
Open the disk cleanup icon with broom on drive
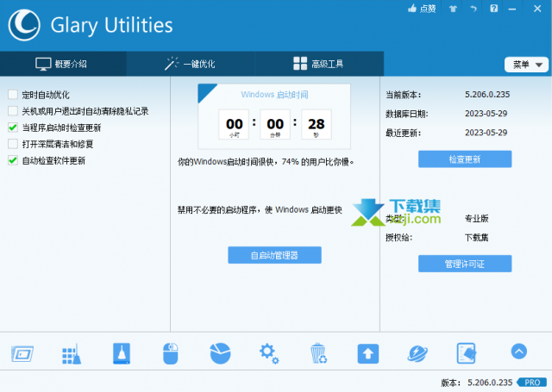click(122, 353)
